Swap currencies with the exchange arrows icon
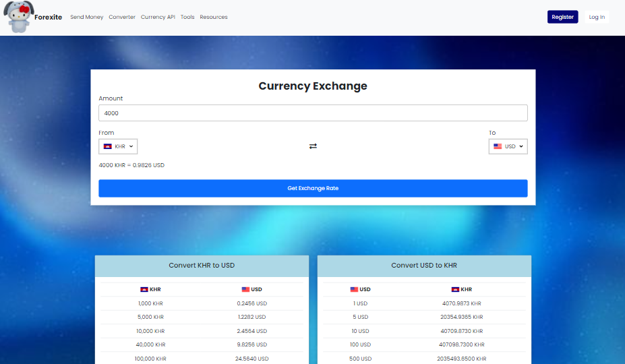This screenshot has height=364, width=625. (313, 146)
